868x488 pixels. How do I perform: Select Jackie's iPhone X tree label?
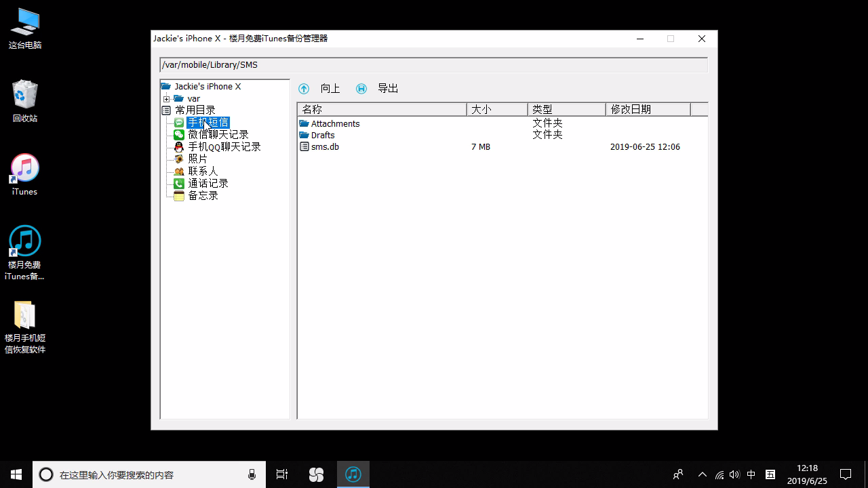tap(208, 87)
